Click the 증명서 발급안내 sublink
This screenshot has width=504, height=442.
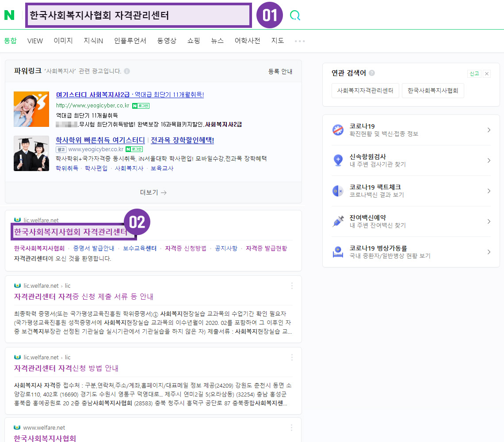(94, 248)
